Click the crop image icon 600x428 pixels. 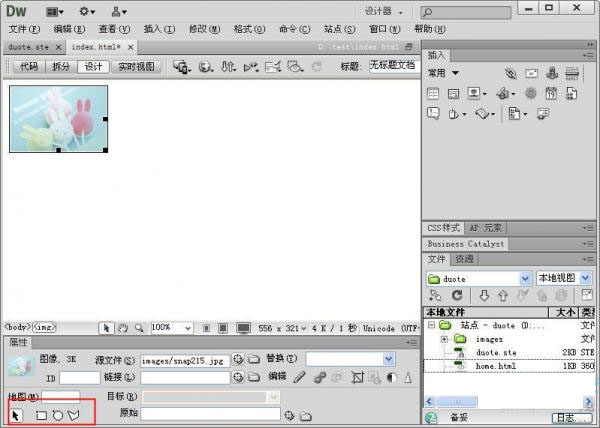[353, 377]
